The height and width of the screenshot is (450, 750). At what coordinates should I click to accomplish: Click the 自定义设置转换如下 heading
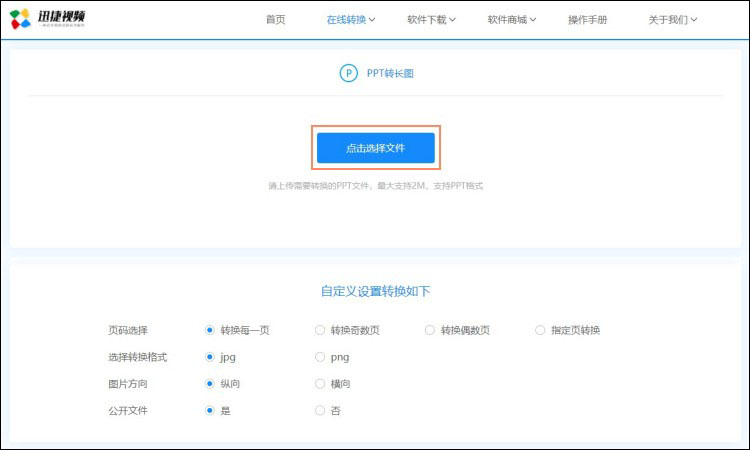pyautogui.click(x=375, y=291)
